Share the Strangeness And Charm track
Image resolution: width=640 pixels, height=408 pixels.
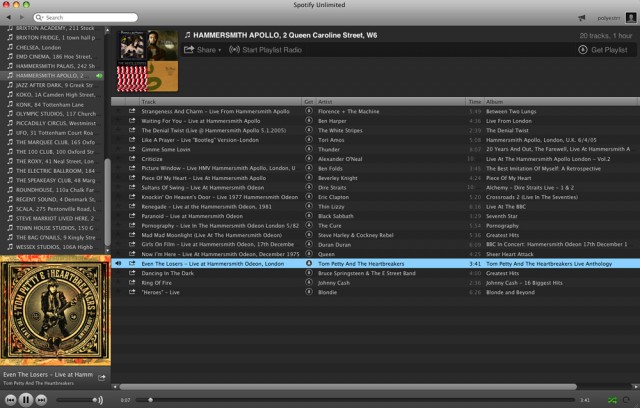(x=132, y=111)
